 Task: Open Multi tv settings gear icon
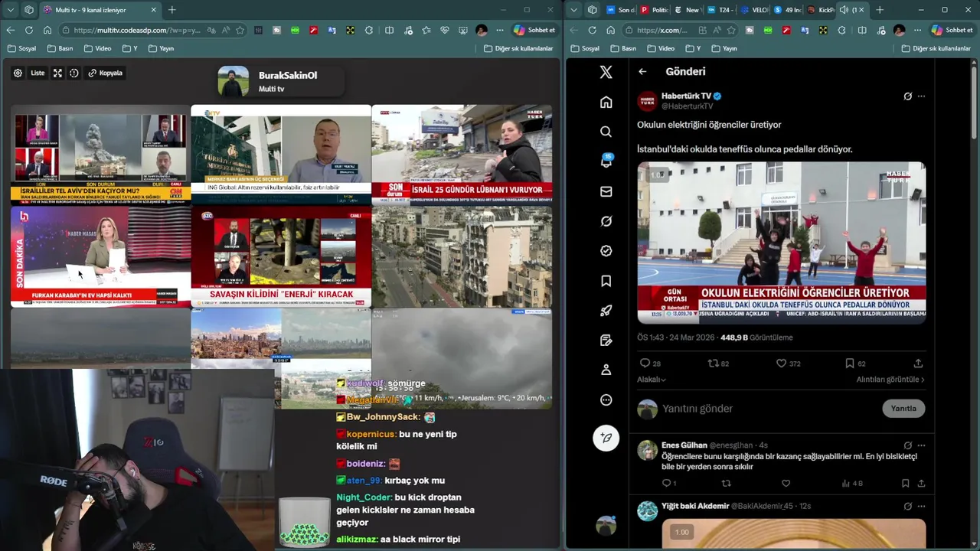click(18, 73)
